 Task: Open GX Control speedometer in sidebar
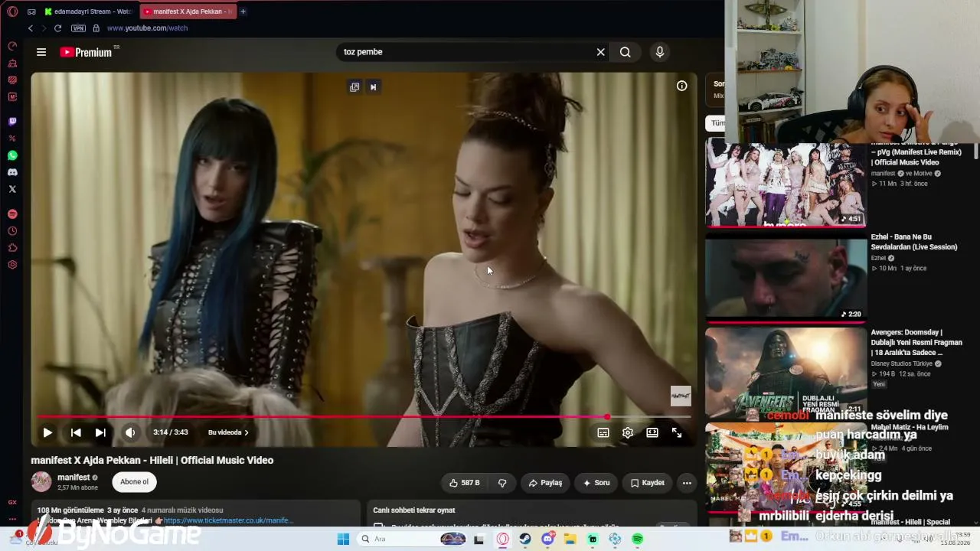[12, 46]
